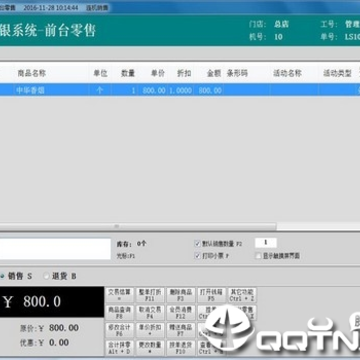The image size is (360, 360).
Task: Open 其它功能 Ctrl+Z button
Action: (x=242, y=295)
